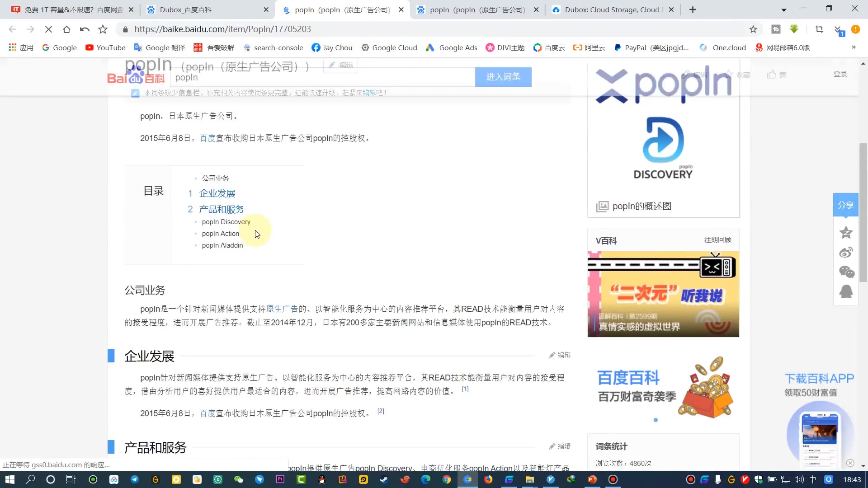
Task: Star the page inside the address bar
Action: 753,29
